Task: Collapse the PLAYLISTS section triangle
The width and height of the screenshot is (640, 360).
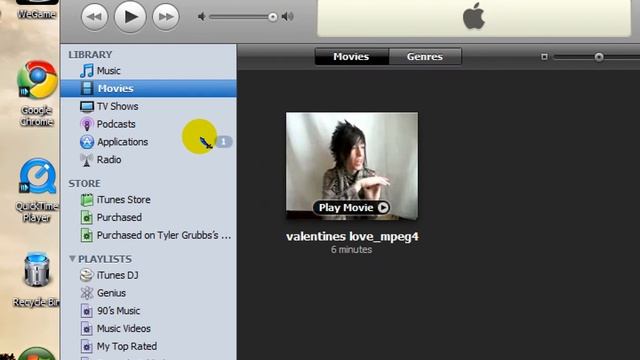Action: 72,259
